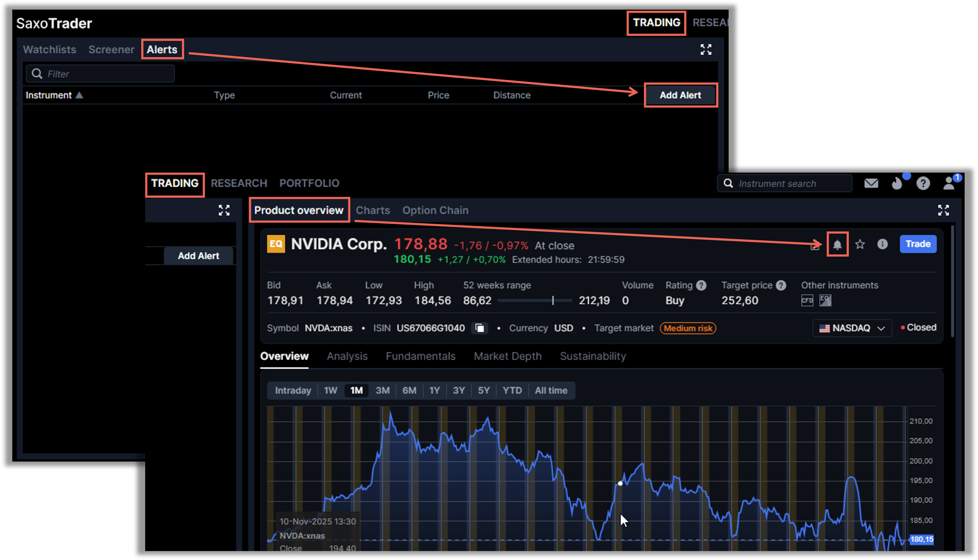Open the Option Chain tab

click(x=435, y=210)
